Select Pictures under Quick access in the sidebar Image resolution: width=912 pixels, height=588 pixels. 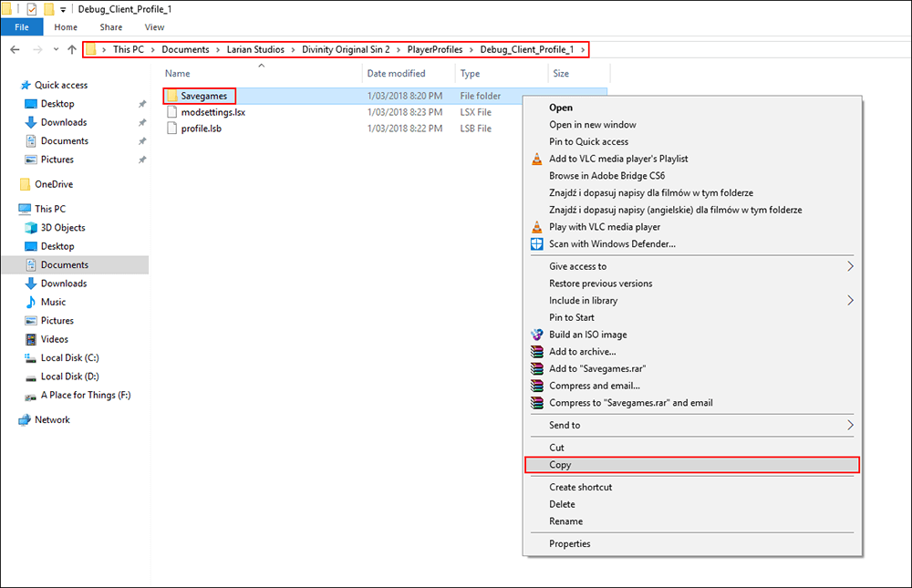(x=57, y=160)
